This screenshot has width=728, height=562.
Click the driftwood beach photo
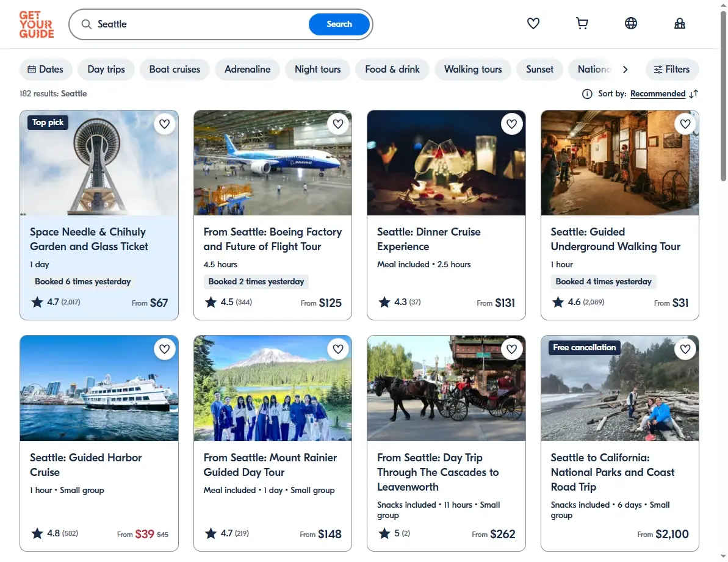[x=620, y=389]
